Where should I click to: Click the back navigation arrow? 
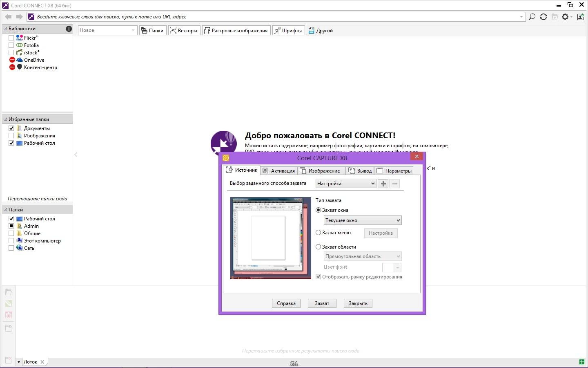tap(8, 17)
